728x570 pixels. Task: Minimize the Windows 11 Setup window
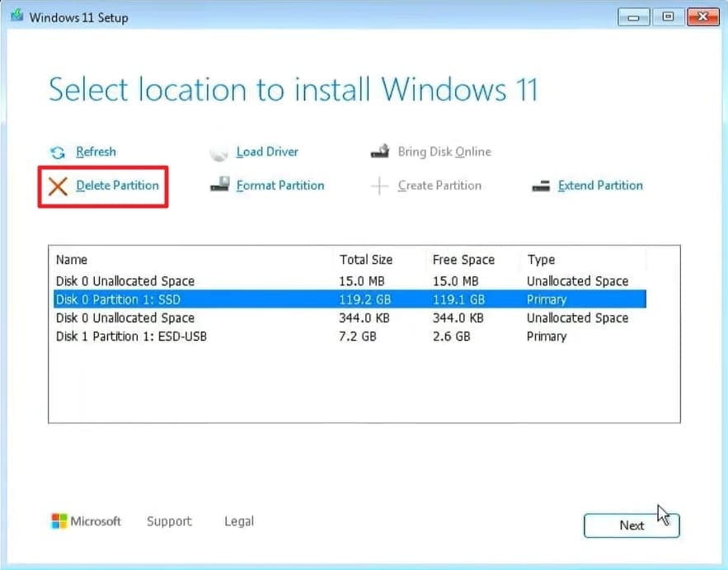(633, 17)
